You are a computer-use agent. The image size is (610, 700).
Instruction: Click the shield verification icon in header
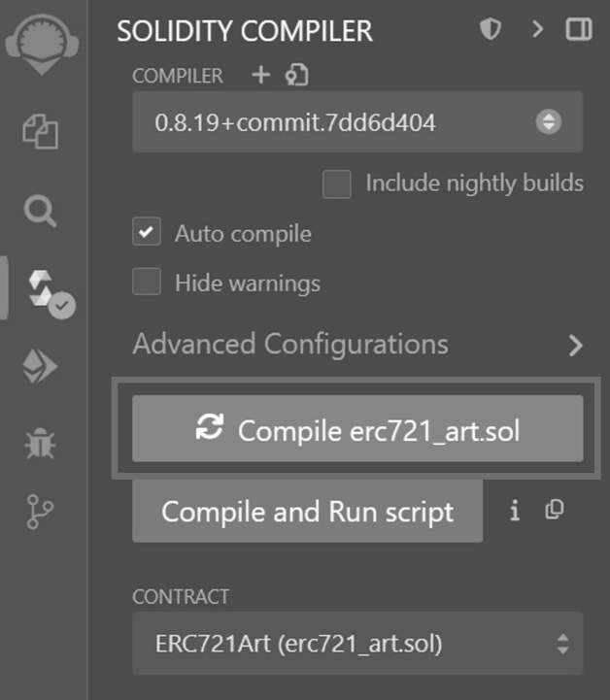point(491,29)
